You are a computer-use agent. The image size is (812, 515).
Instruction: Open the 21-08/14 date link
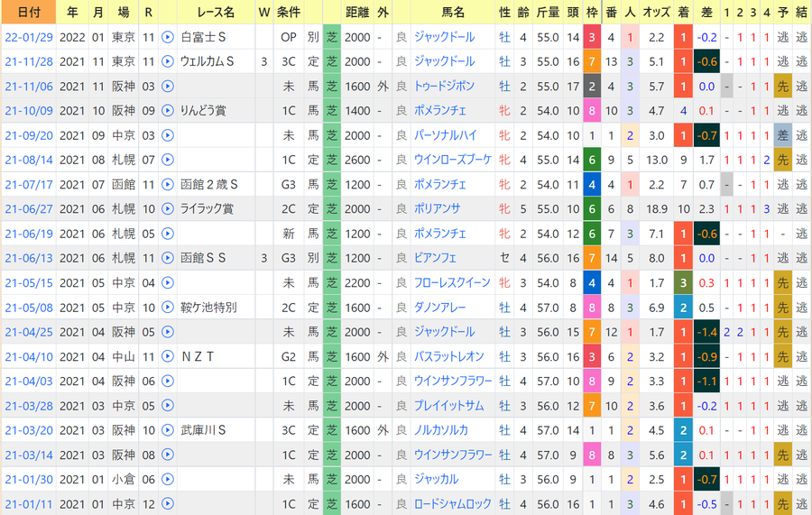pos(29,160)
